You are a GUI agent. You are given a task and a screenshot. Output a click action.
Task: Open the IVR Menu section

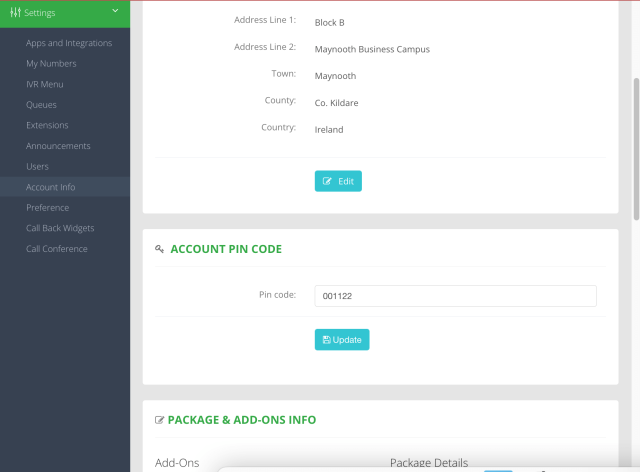[x=44, y=84]
